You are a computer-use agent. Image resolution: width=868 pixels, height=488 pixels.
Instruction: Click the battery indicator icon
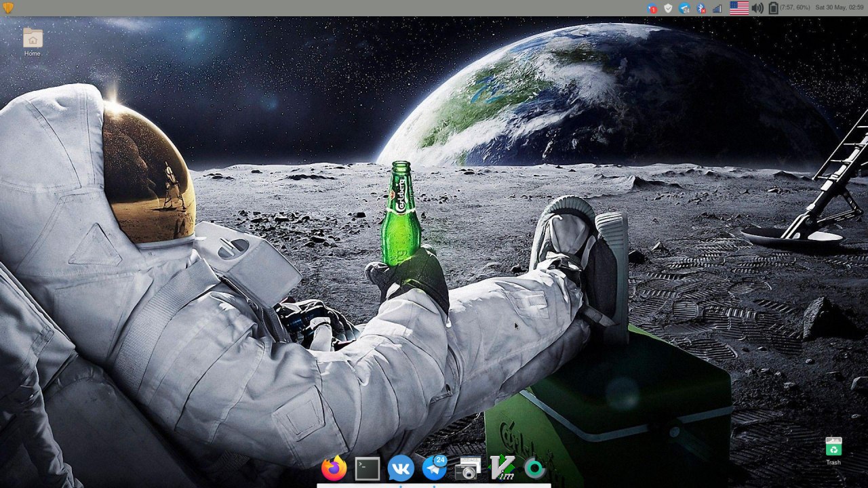773,8
